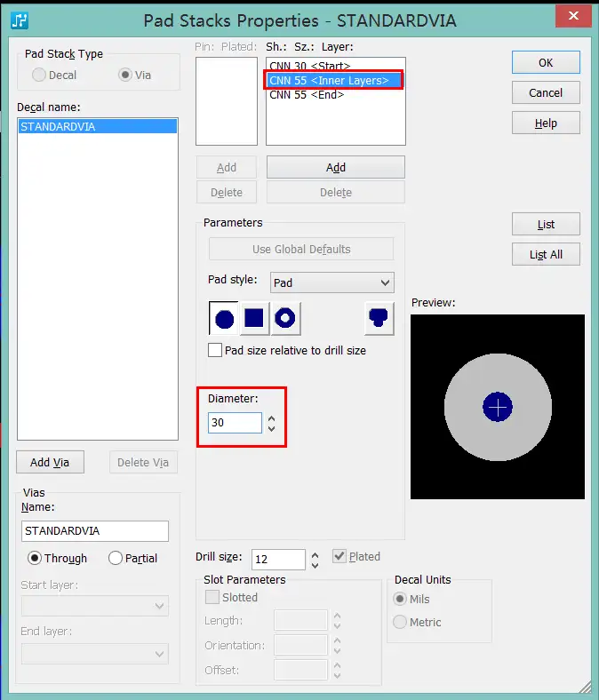599x700 pixels.
Task: Increase the slot Orientation value
Action: pyautogui.click(x=337, y=640)
